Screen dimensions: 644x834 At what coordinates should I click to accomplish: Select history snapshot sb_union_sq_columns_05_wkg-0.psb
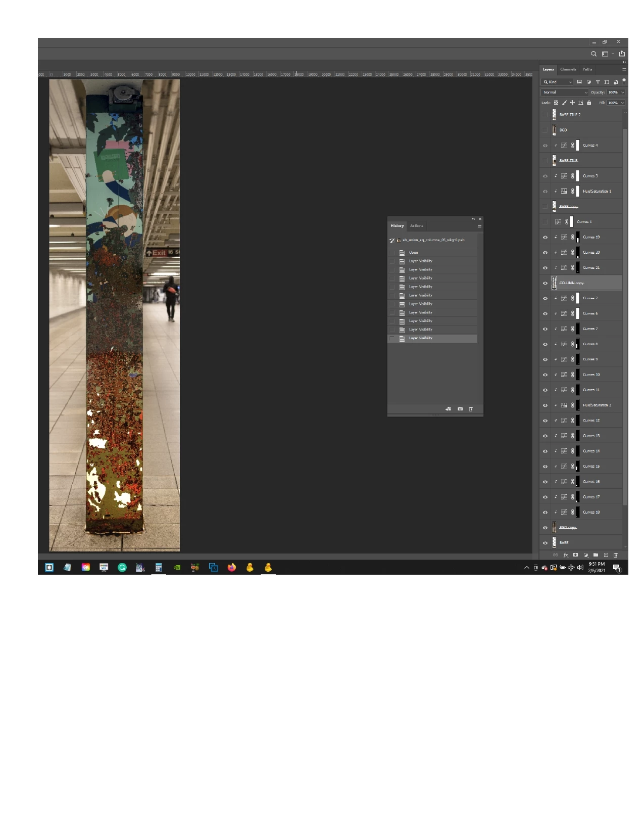coord(432,240)
